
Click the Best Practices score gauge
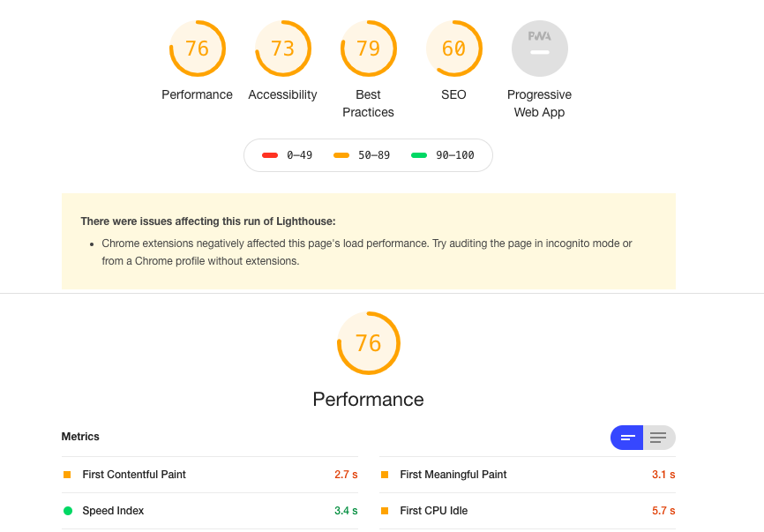click(x=368, y=49)
